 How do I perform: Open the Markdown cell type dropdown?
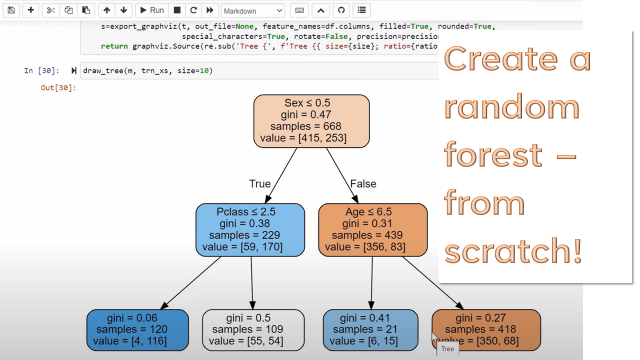[x=253, y=11]
